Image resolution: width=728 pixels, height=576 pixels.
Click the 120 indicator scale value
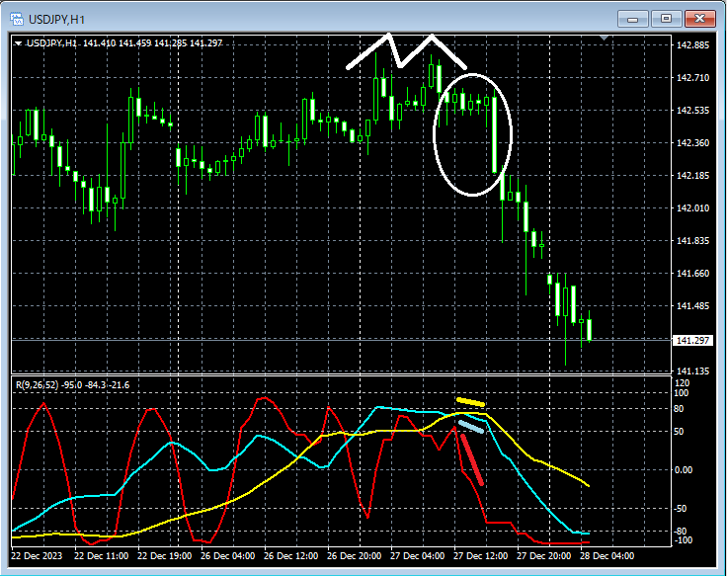pos(682,383)
